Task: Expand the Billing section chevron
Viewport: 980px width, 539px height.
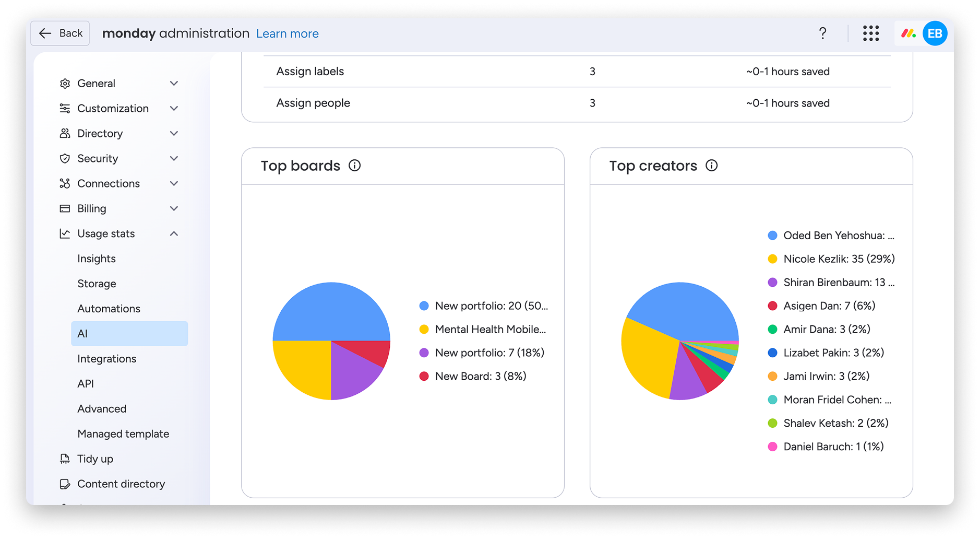Action: (x=174, y=209)
